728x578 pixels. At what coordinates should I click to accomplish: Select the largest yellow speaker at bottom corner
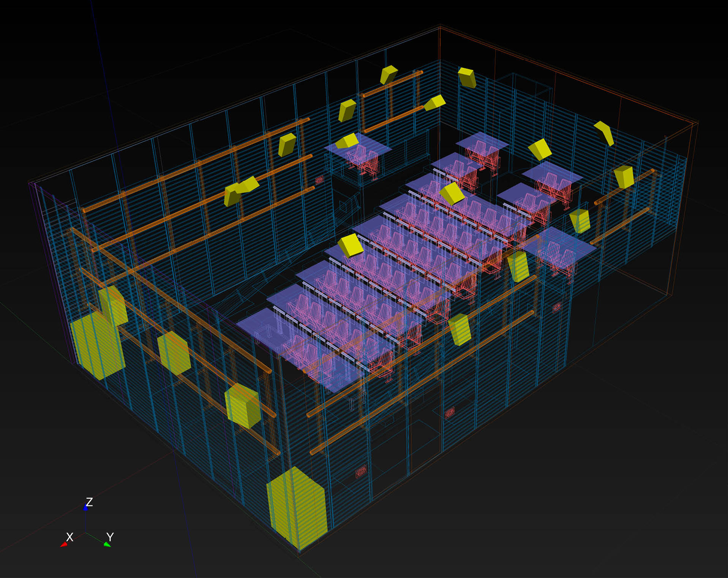297,508
